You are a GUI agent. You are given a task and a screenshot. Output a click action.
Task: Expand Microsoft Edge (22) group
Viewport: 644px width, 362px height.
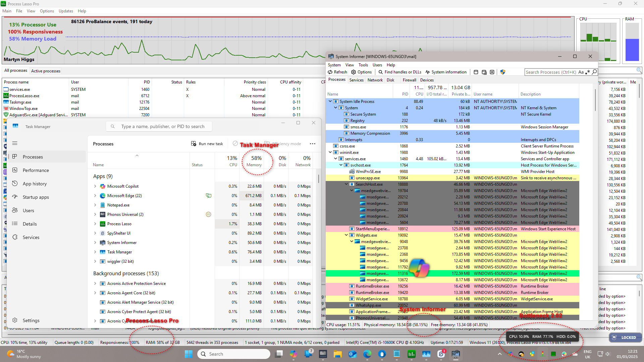[x=95, y=196]
